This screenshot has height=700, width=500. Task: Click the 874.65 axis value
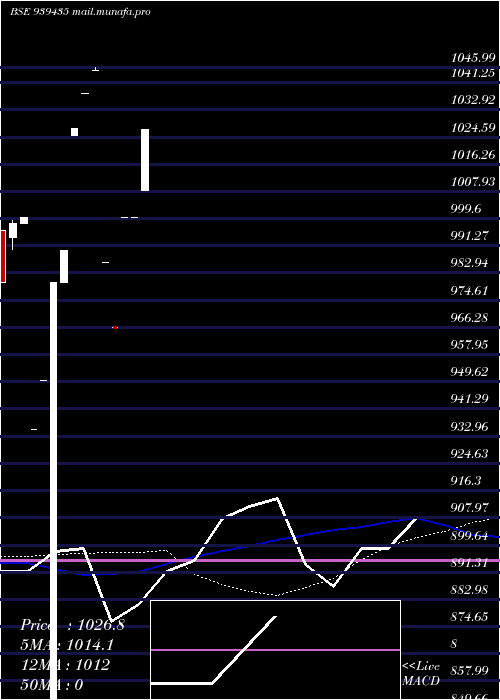pyautogui.click(x=469, y=617)
